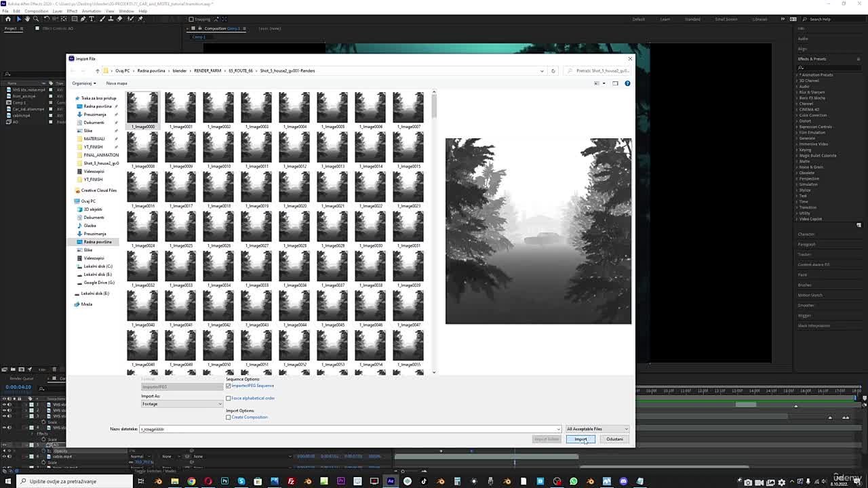Open the file name history dropdown arrow
Image resolution: width=868 pixels, height=488 pixels.
pyautogui.click(x=559, y=429)
